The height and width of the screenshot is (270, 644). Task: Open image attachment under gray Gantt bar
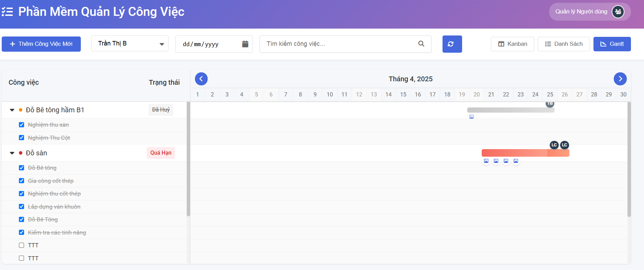point(471,117)
